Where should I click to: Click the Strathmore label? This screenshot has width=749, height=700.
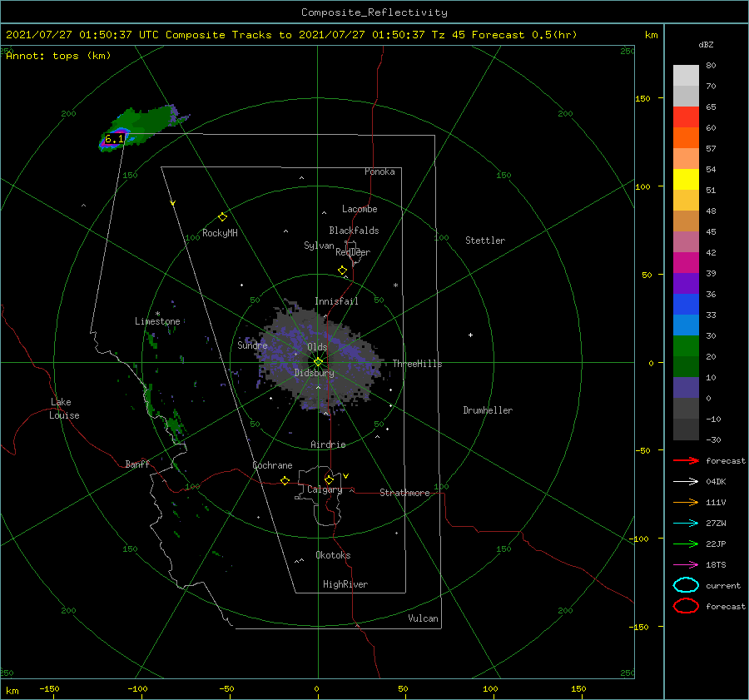tap(404, 493)
